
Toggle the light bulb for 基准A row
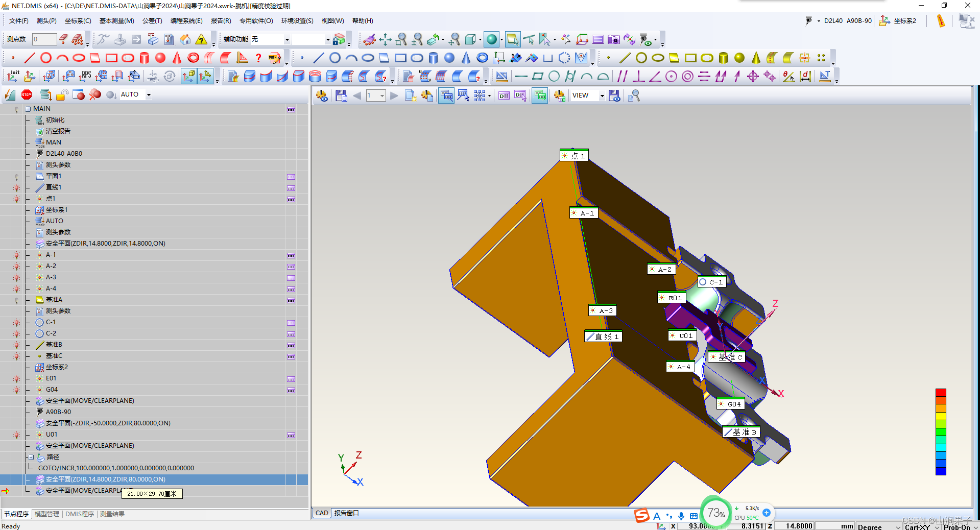click(16, 300)
